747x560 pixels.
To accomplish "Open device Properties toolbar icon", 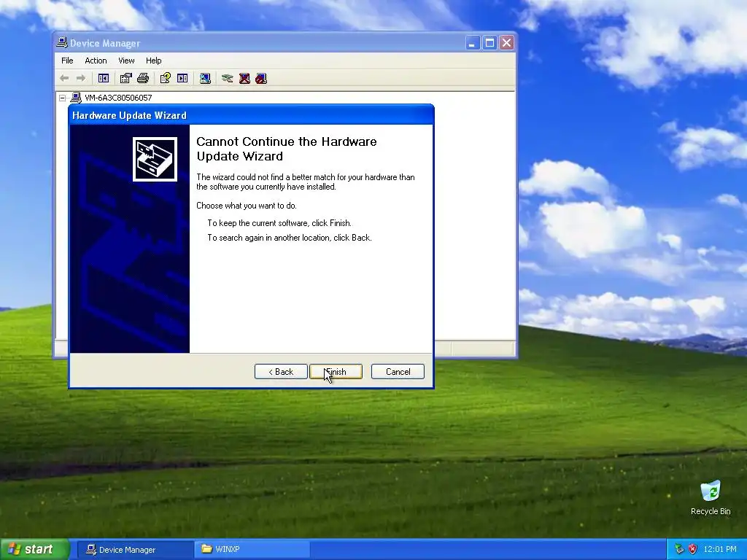I will [125, 78].
